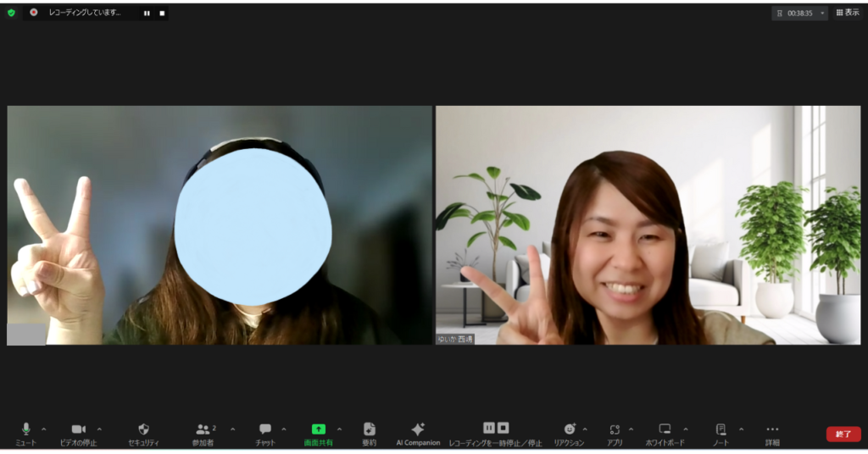Open the More (詳細) menu
Image resolution: width=868 pixels, height=454 pixels.
click(x=772, y=430)
